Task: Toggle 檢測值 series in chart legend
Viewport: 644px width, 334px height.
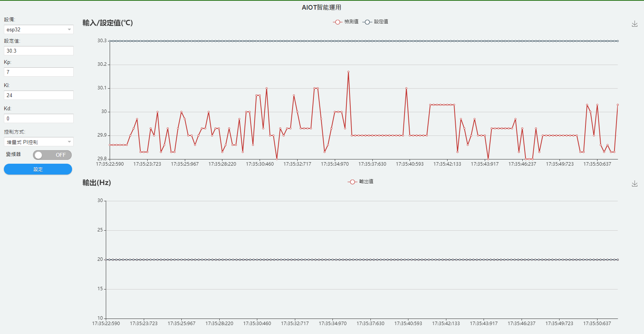Action: (346, 22)
